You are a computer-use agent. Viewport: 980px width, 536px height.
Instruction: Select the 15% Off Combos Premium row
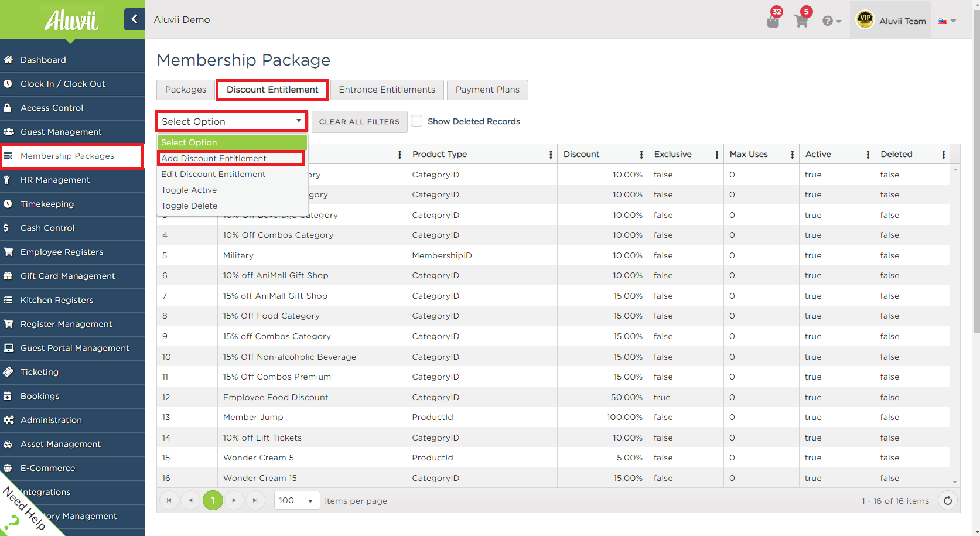coord(554,377)
